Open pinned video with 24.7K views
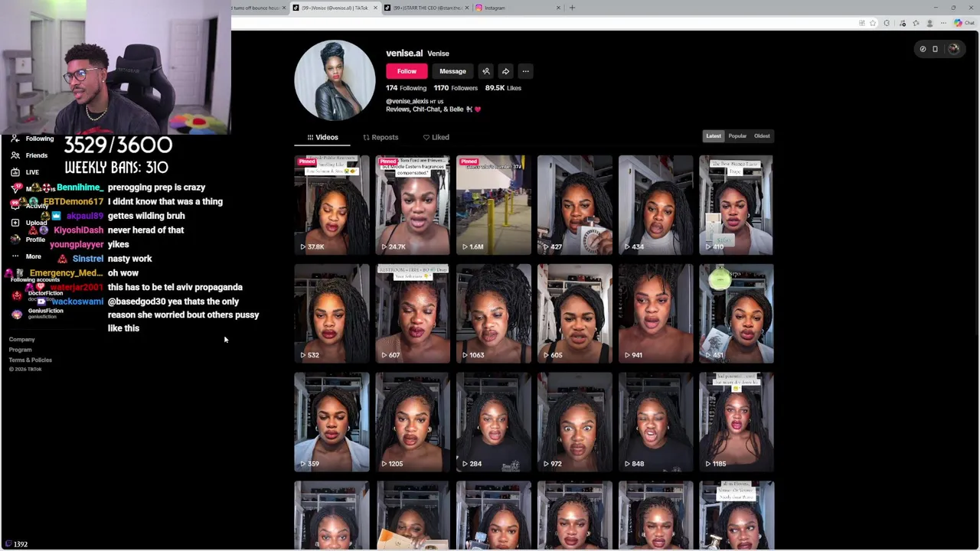The width and height of the screenshot is (980, 551). point(413,205)
